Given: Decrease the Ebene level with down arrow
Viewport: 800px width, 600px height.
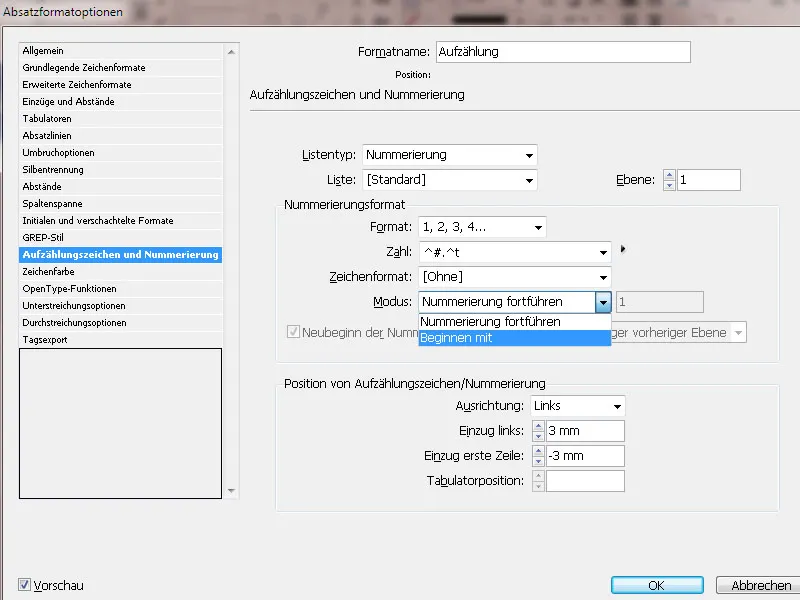Looking at the screenshot, I should [669, 185].
